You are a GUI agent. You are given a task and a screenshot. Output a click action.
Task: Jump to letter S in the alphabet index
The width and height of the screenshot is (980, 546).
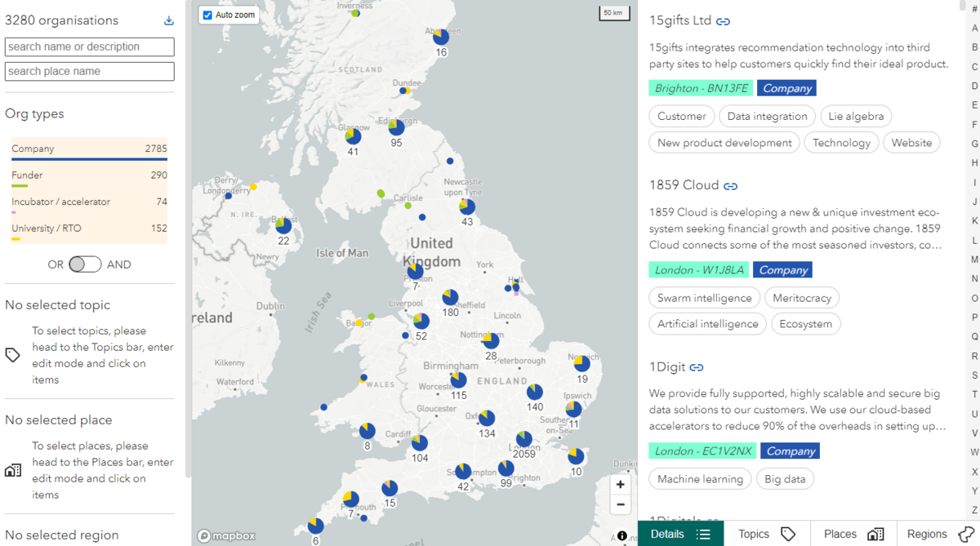(x=974, y=375)
